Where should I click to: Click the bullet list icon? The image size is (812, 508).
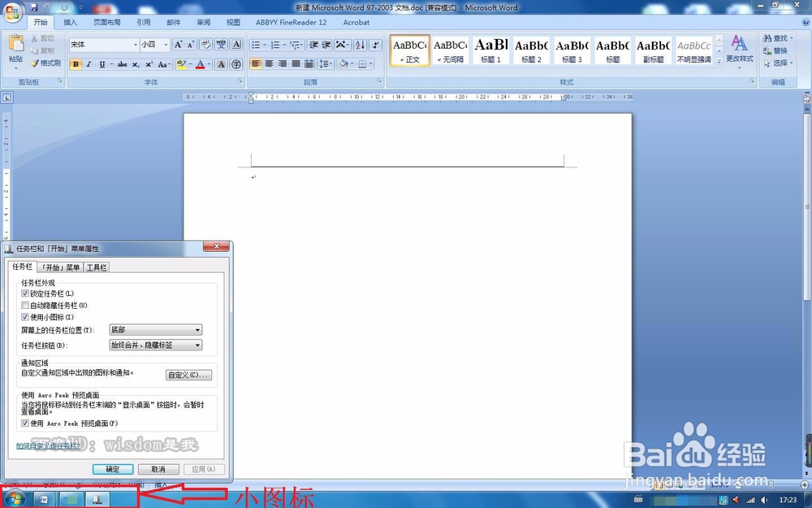256,45
